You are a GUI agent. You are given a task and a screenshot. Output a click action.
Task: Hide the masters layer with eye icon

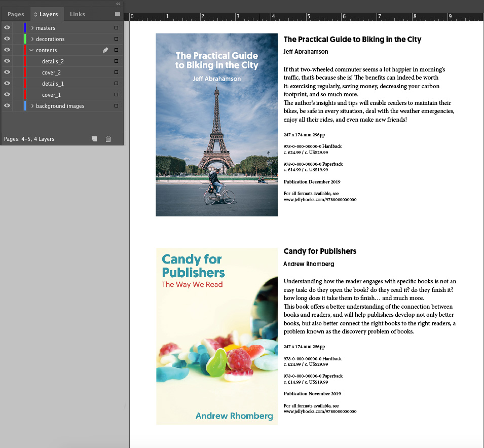[7, 28]
